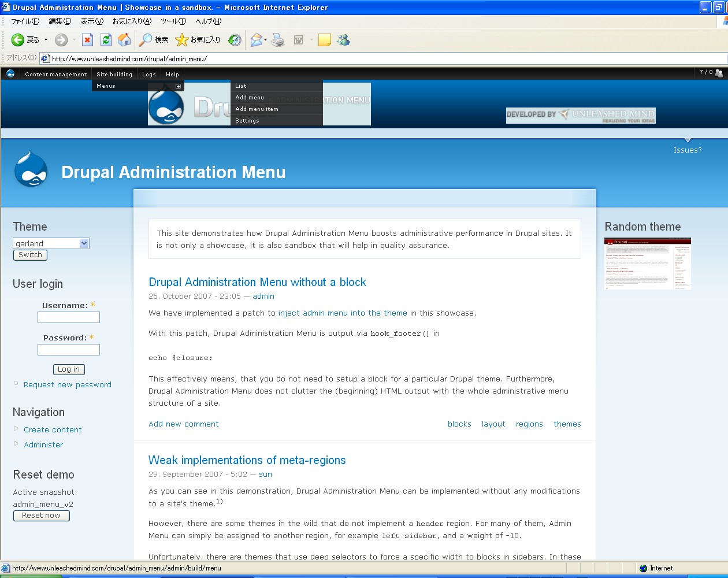Viewport: 728px width, 578px height.
Task: Click the Random theme thumbnail
Action: 647,264
